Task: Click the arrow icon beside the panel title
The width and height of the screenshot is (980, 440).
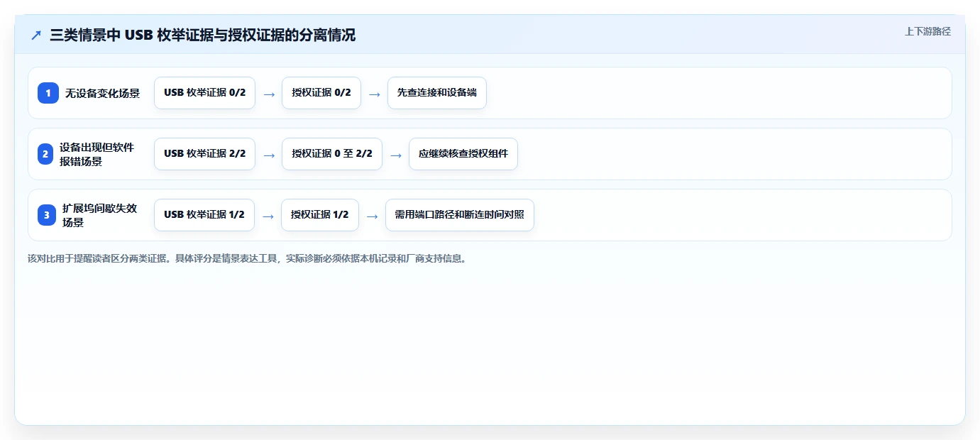Action: pyautogui.click(x=36, y=35)
